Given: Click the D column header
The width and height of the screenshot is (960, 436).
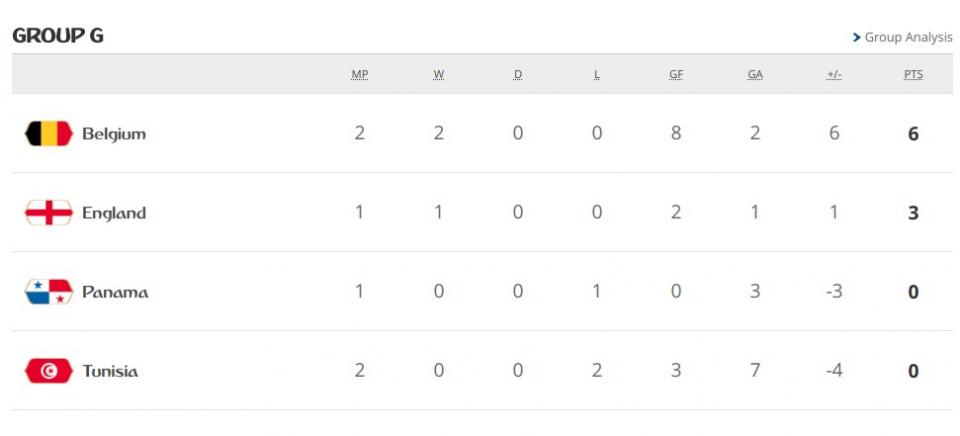Looking at the screenshot, I should click(518, 75).
